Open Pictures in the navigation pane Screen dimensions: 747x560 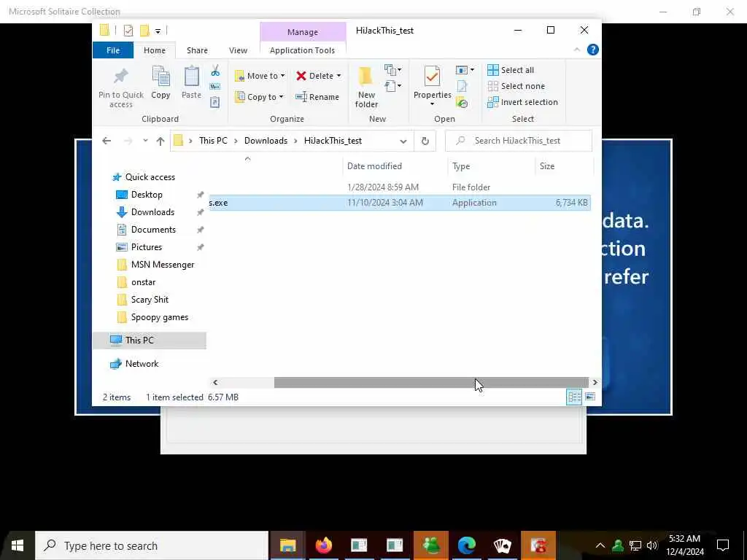click(x=146, y=247)
